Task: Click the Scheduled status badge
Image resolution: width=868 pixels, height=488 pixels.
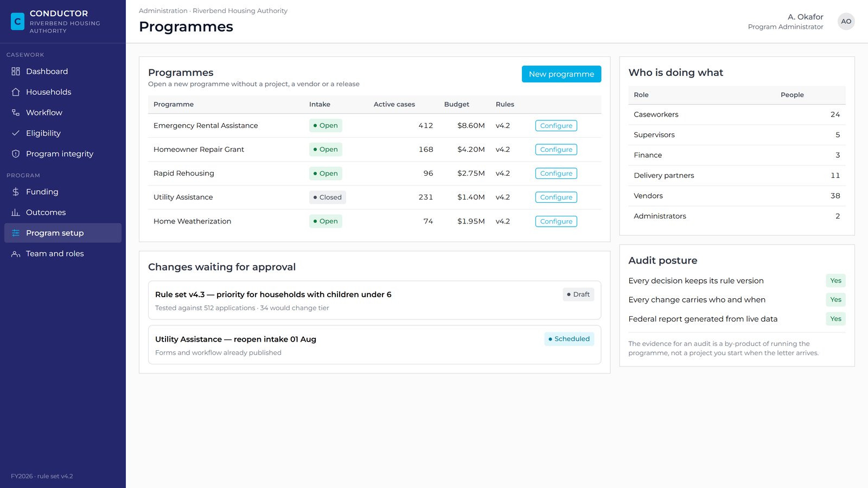Action: [569, 339]
